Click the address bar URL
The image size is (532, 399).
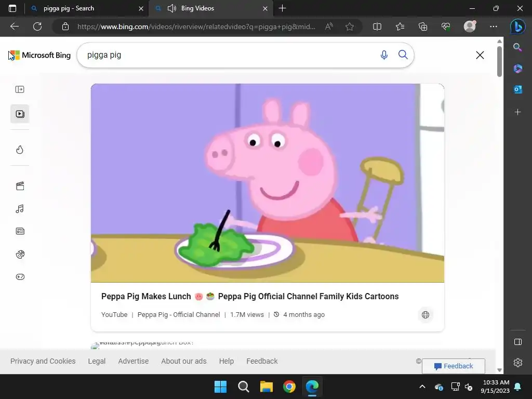point(196,26)
